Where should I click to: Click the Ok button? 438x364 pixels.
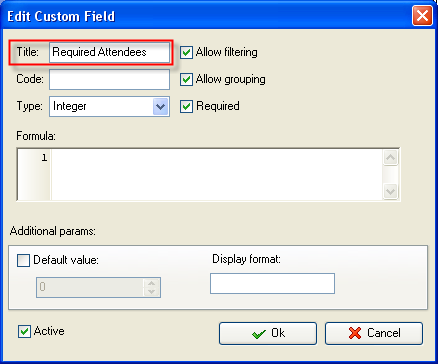[x=268, y=333]
